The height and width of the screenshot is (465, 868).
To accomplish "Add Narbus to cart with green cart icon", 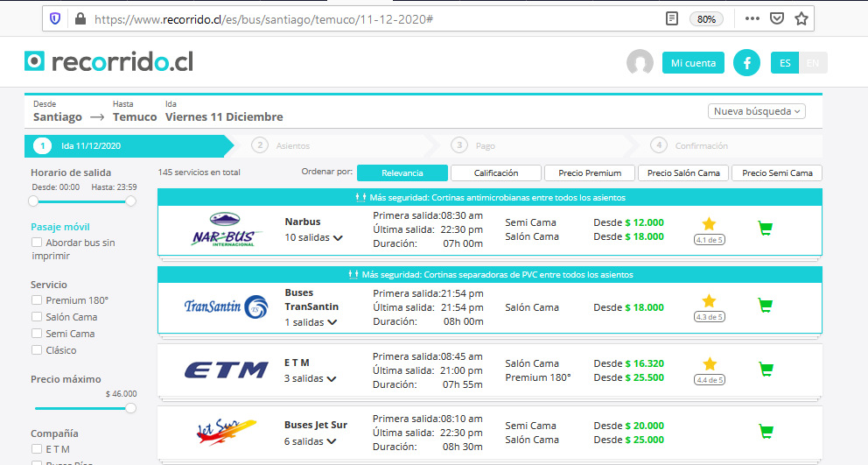I will (x=765, y=228).
